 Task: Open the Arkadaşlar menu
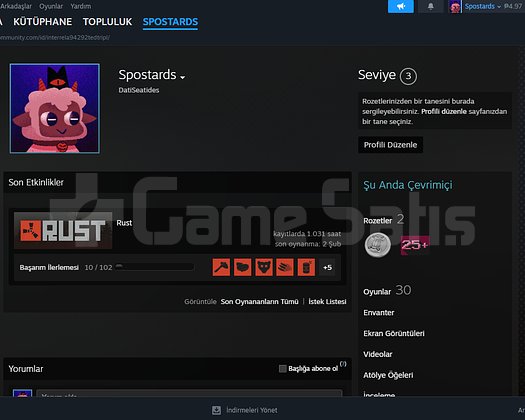[16, 6]
